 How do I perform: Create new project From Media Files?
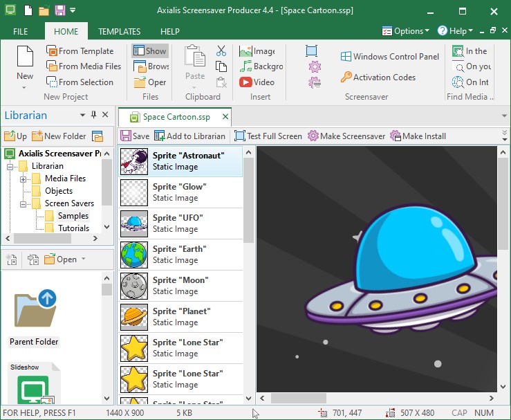coord(84,66)
